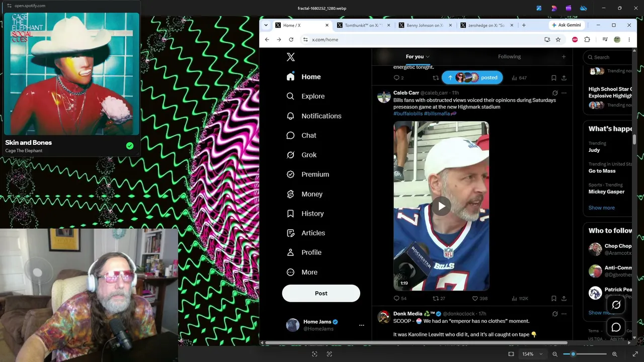This screenshot has width=644, height=362.
Task: Open Grok actions on Donk Media post
Action: coord(555,314)
